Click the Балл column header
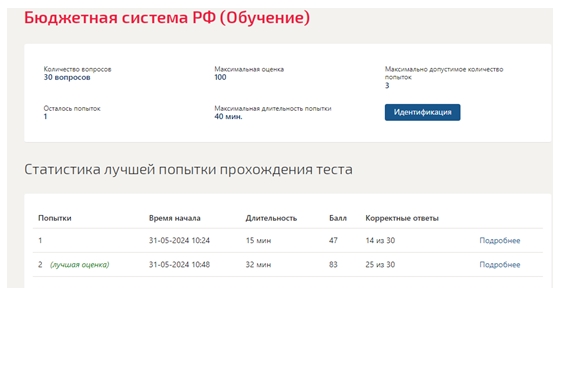 tap(338, 218)
